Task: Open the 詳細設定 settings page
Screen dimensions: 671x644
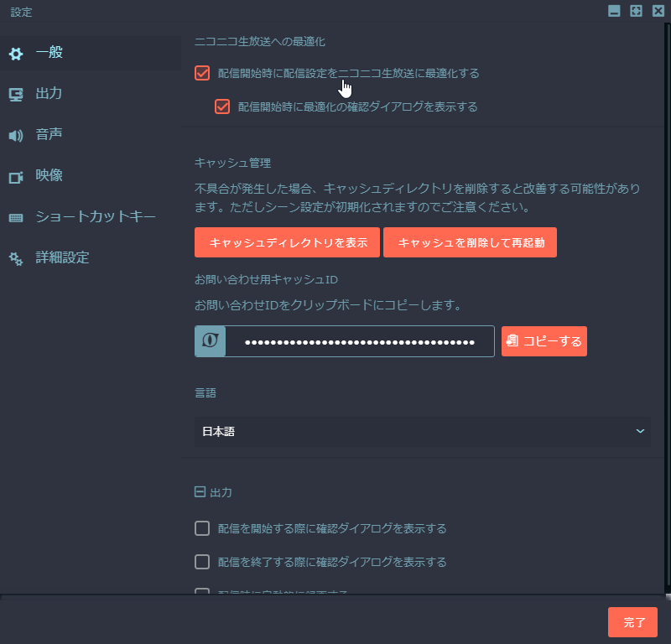Action: 63,258
